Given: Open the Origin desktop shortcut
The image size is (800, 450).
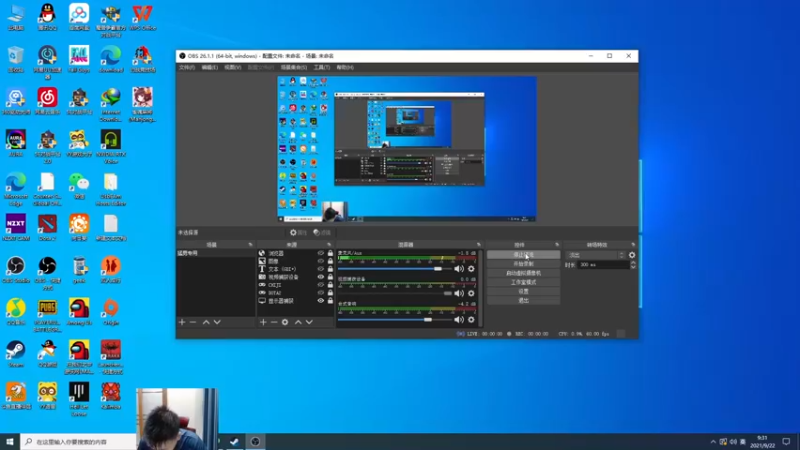Looking at the screenshot, I should tap(111, 312).
